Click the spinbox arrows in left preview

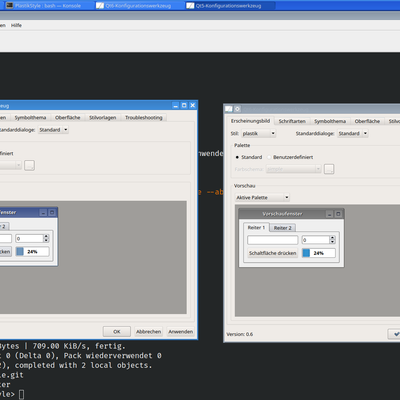click(46, 238)
